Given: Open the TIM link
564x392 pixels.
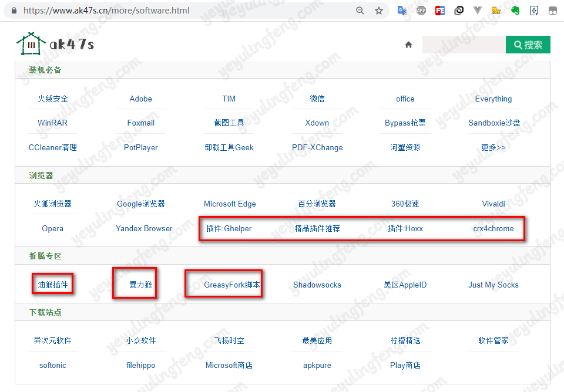Looking at the screenshot, I should pyautogui.click(x=229, y=99).
